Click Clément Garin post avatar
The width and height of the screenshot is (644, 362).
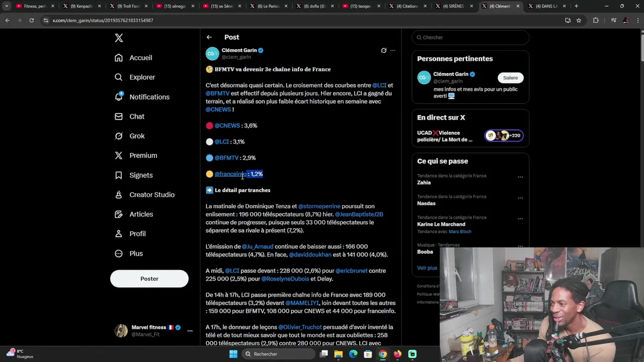(x=212, y=53)
